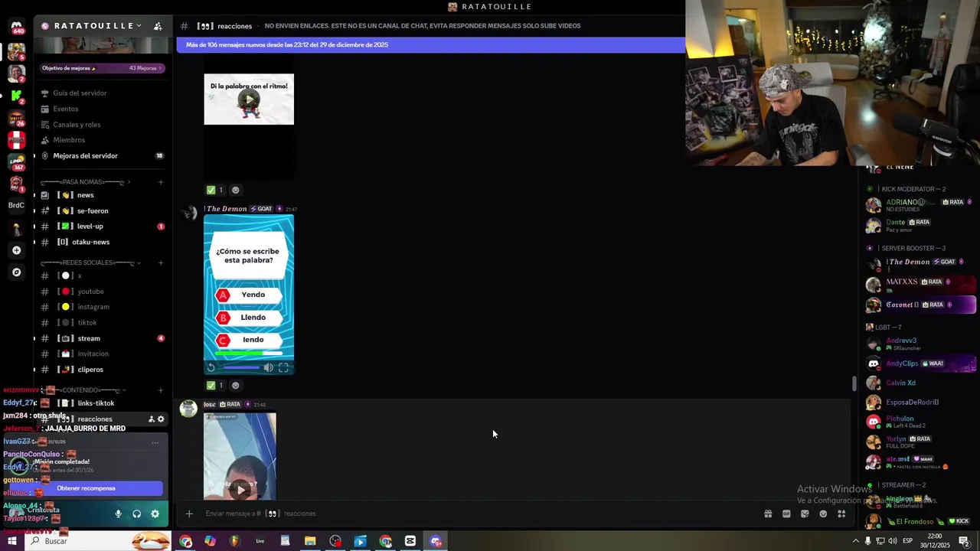The image size is (980, 551).
Task: Add channel to PASA NOMAS category
Action: (x=161, y=182)
